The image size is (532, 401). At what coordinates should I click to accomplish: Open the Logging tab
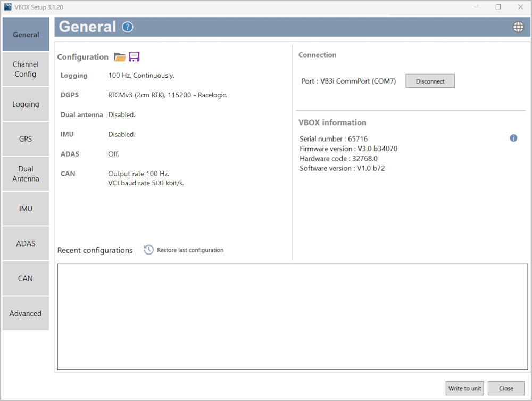tap(26, 104)
